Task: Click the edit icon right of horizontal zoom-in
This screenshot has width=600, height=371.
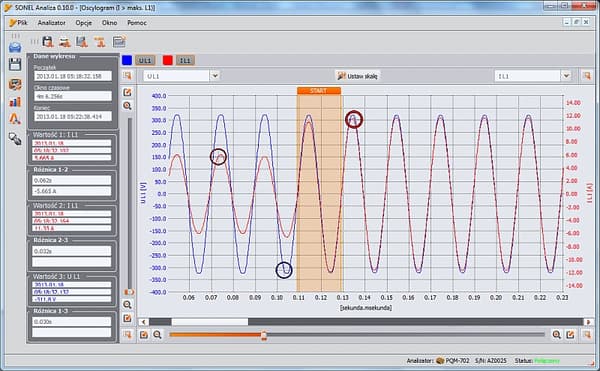Action: point(570,335)
